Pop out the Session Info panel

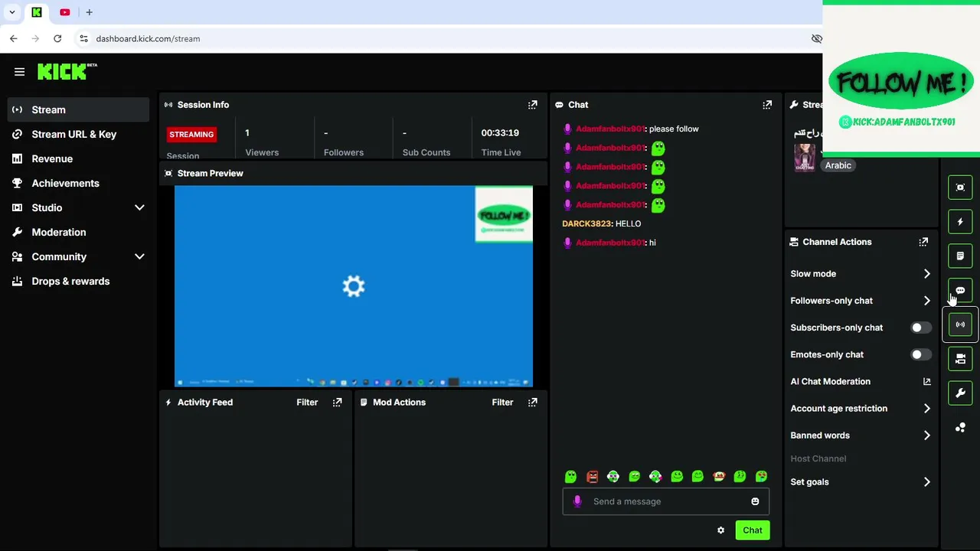533,105
